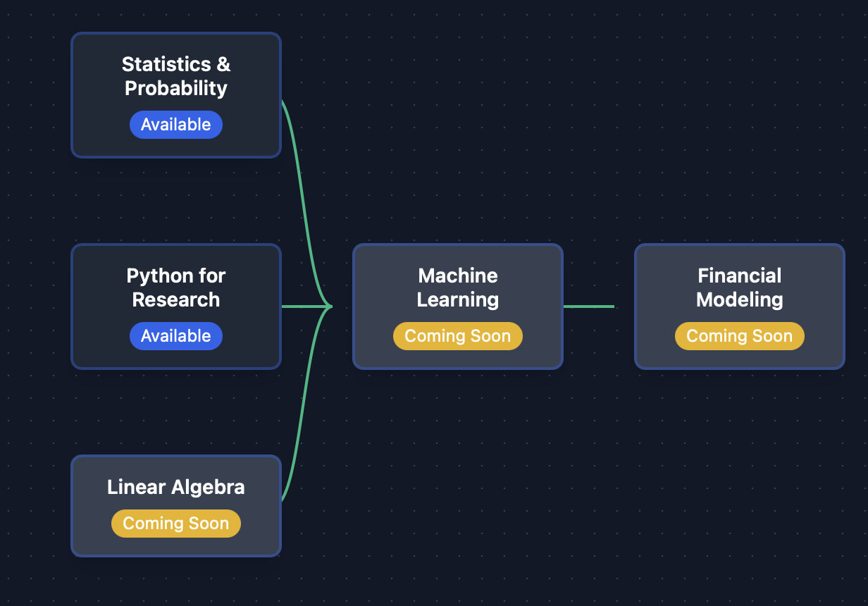
Task: Click empty dotted canvas below Machine Learning
Action: pyautogui.click(x=458, y=479)
